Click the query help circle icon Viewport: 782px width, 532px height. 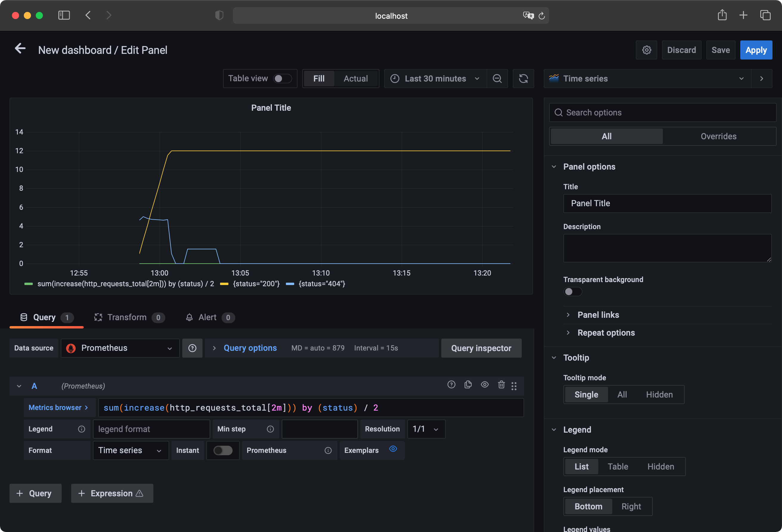452,385
